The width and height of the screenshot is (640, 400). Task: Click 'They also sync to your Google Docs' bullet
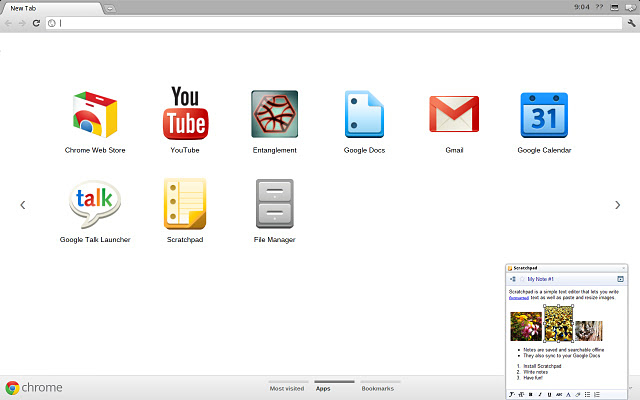pos(562,356)
